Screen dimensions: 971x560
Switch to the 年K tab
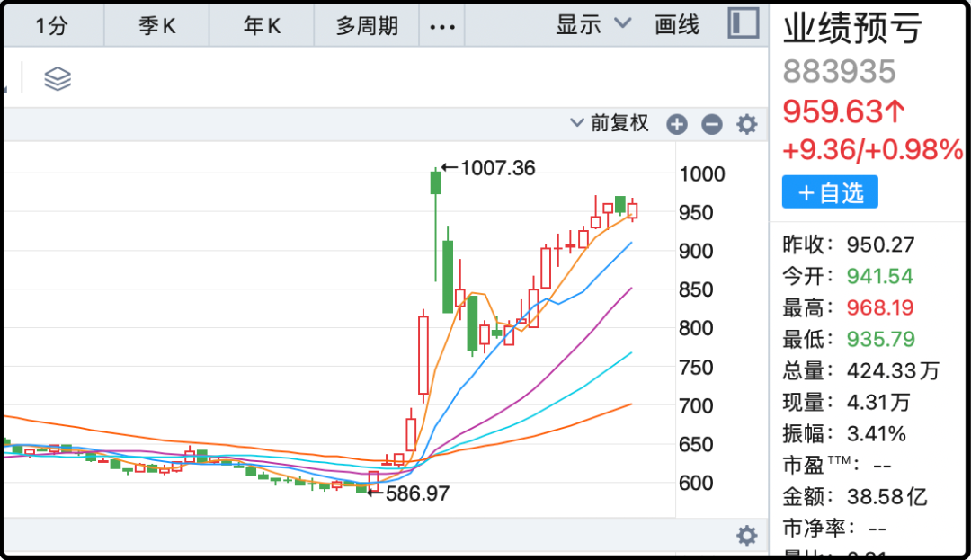pyautogui.click(x=262, y=26)
